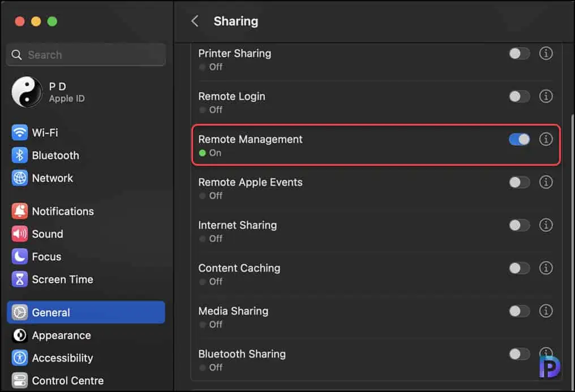
Task: Enable the Bluetooth Sharing switch
Action: tap(520, 354)
